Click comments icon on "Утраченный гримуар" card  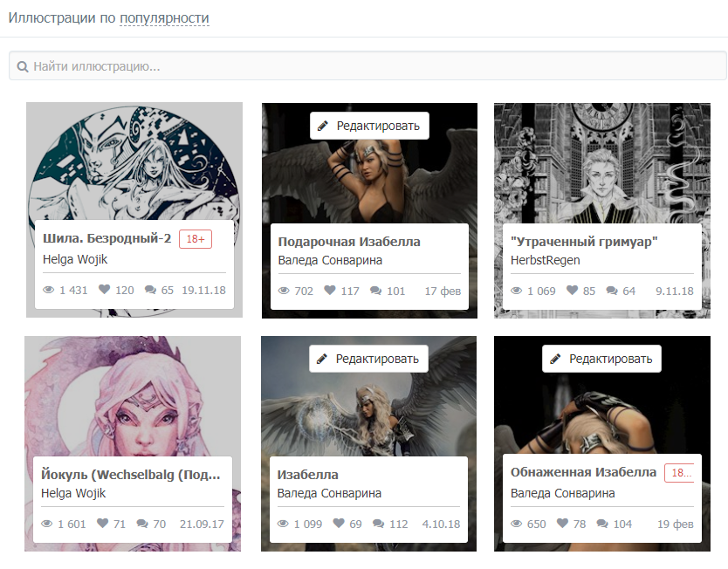point(612,291)
